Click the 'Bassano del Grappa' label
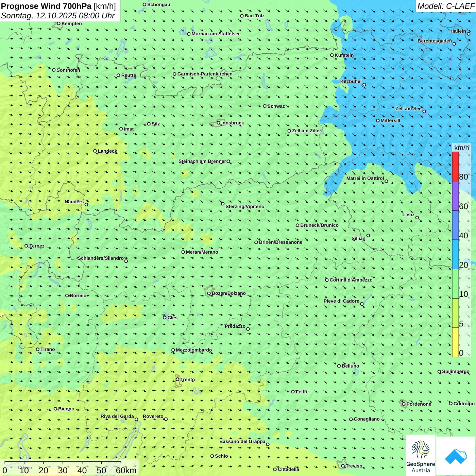 (242, 441)
